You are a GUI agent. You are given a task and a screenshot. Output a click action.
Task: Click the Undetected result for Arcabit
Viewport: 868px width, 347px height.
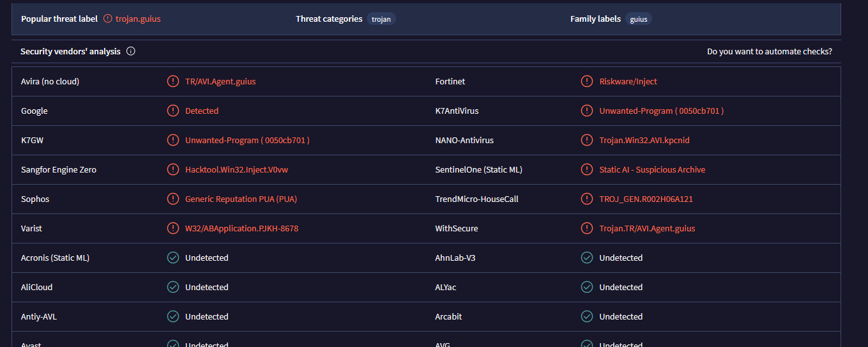point(621,316)
